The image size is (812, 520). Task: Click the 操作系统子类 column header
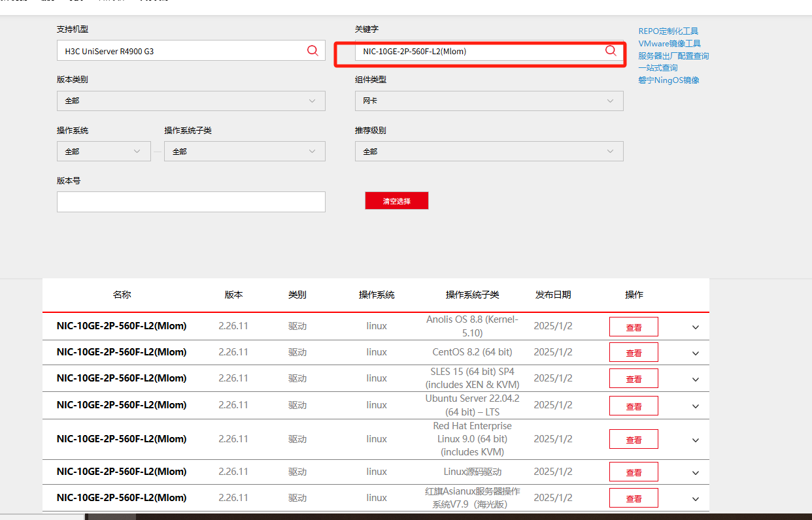click(x=473, y=295)
